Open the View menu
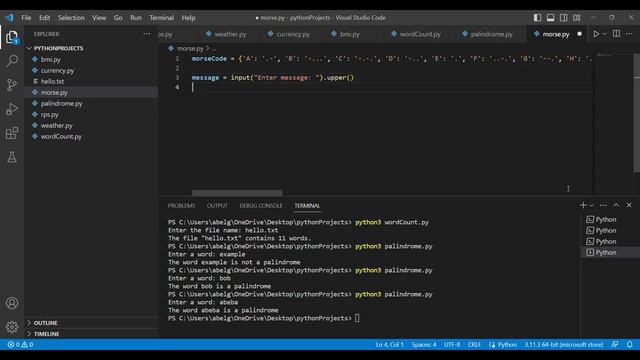The width and height of the screenshot is (640, 360). click(x=99, y=18)
